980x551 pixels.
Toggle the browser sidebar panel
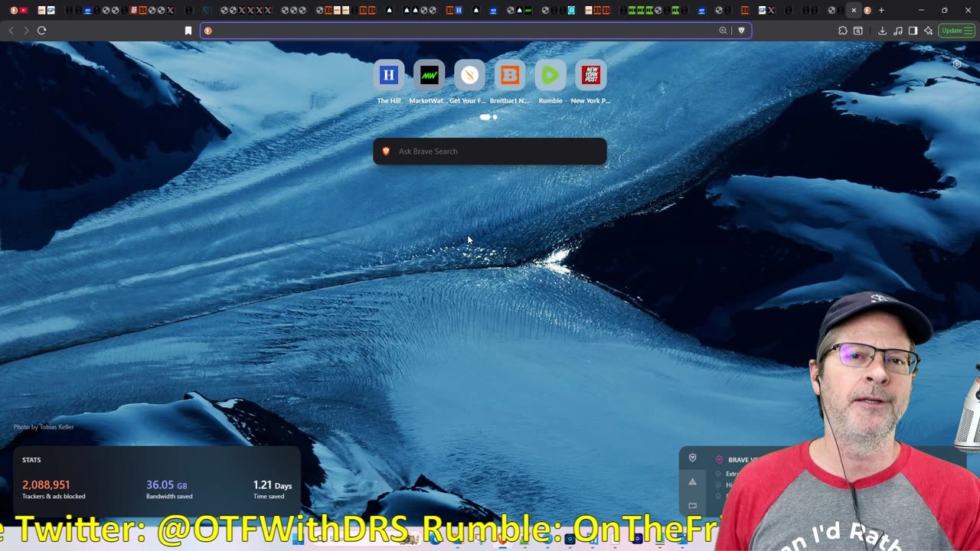913,31
